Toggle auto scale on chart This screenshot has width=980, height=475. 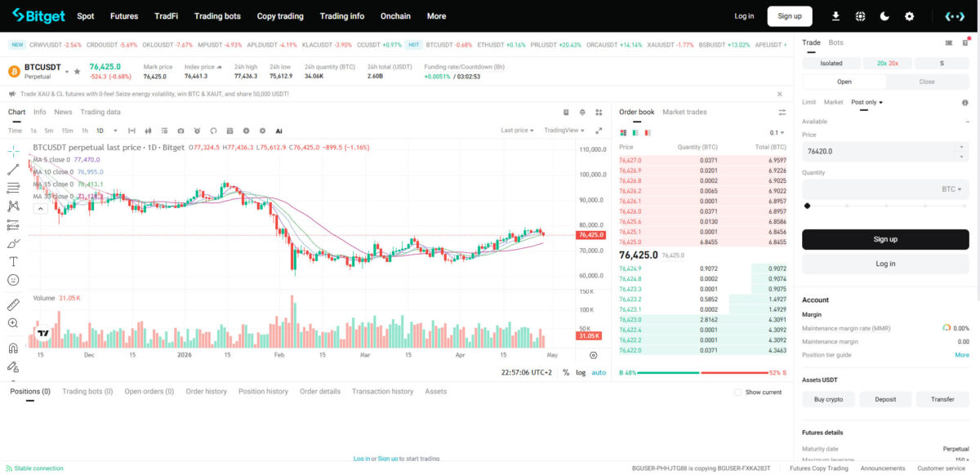coord(599,372)
